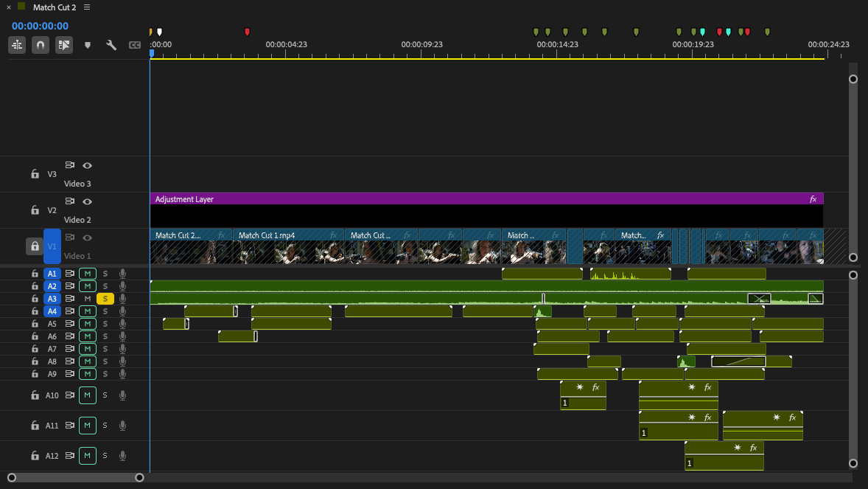Toggle insert sequence as nest
868x489 pixels.
[x=17, y=45]
